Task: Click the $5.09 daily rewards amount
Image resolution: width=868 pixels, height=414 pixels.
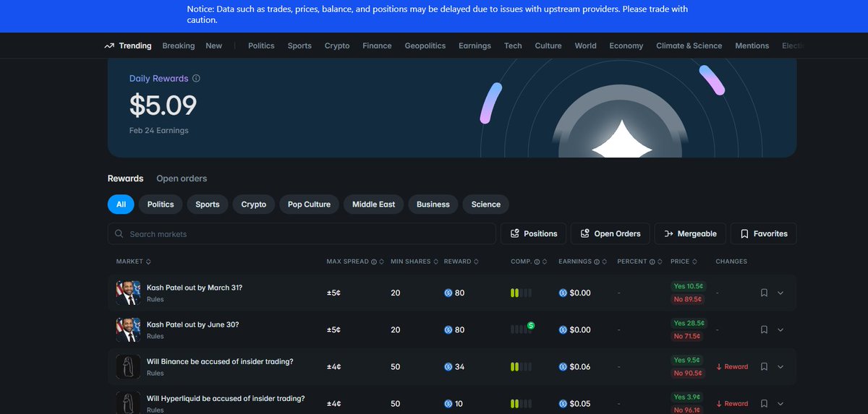Action: (x=163, y=105)
